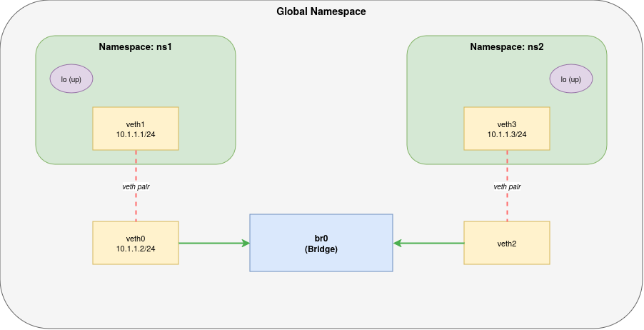Click green arrow from veth0 to br0
644x330 pixels.
coord(213,243)
